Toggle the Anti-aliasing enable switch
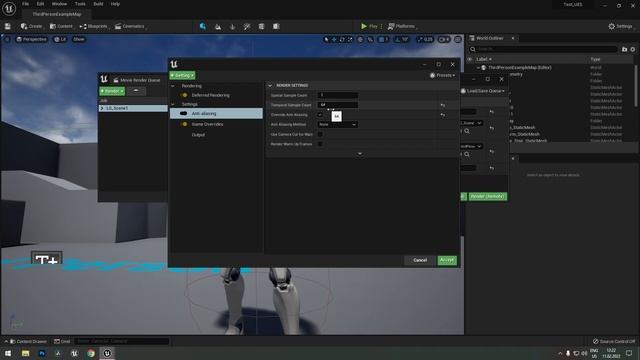Screen dimensions: 640x360 (184, 113)
